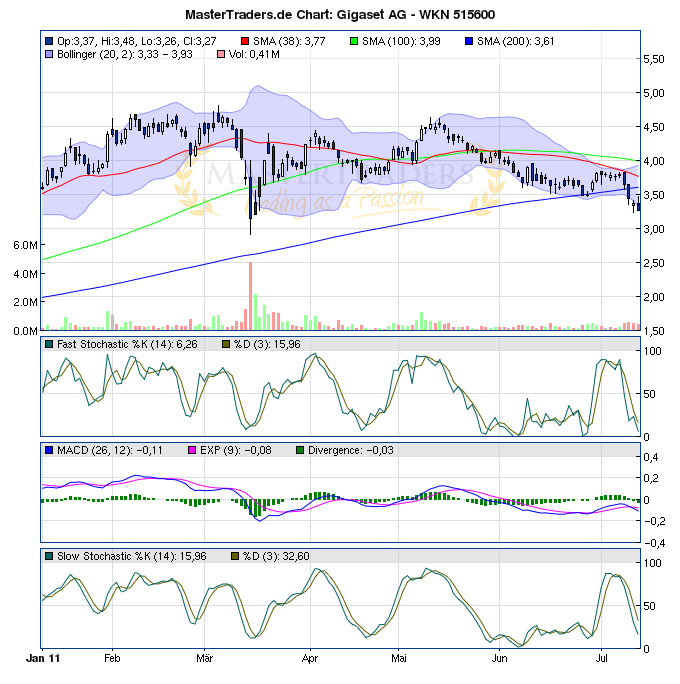Click the Jun date axis label
The image size is (680, 684).
[x=499, y=658]
